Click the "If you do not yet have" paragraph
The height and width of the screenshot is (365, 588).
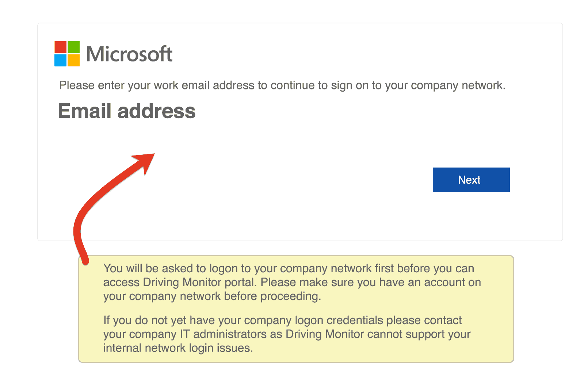286,334
